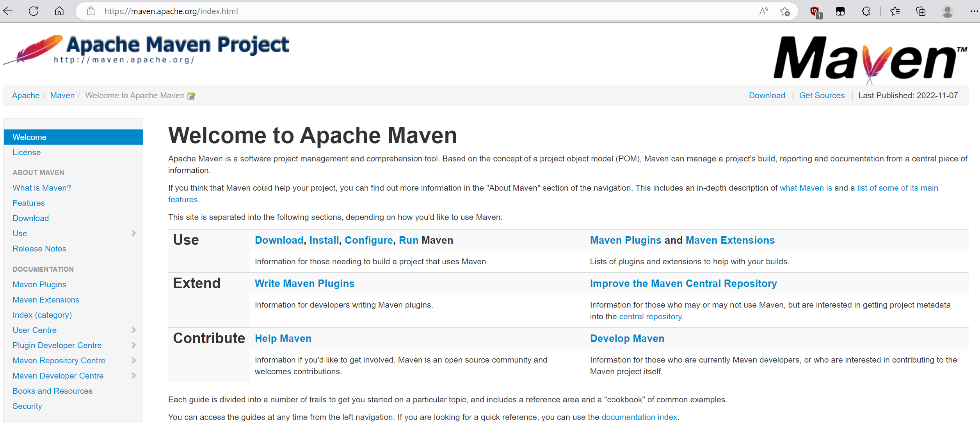This screenshot has height=423, width=980.
Task: Open the Extensions puzzle piece icon
Action: [x=866, y=11]
